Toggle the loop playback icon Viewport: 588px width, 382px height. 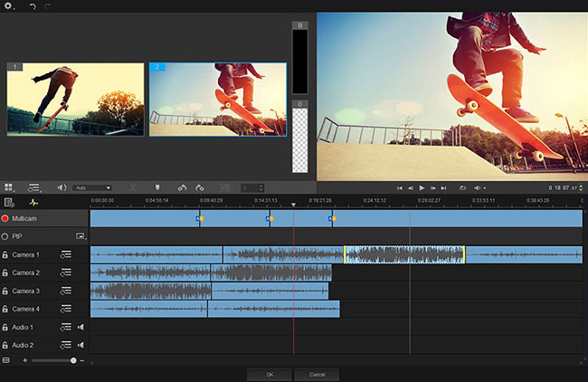pos(462,187)
